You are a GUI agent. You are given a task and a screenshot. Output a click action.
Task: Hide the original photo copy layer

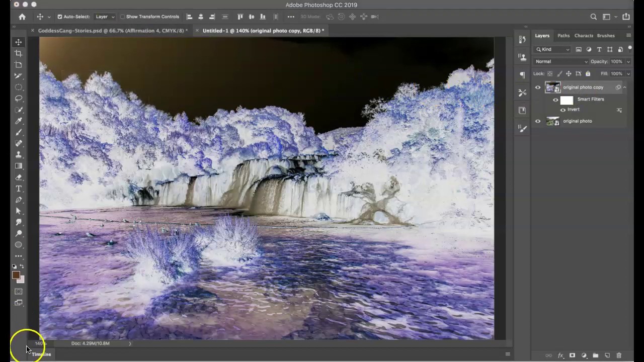538,87
